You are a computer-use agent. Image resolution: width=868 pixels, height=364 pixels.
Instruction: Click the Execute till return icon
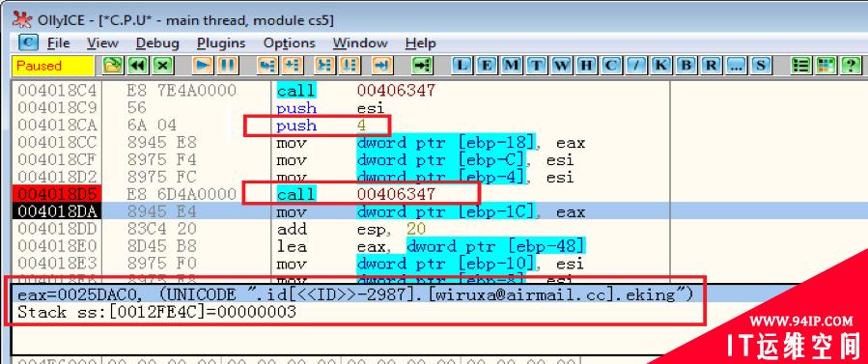point(382,66)
